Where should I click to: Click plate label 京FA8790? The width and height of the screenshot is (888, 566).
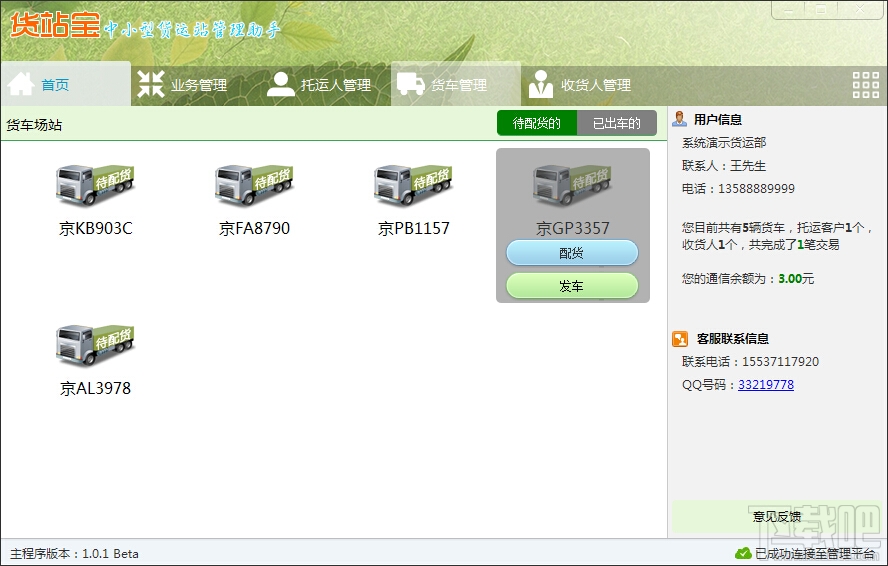pos(254,228)
